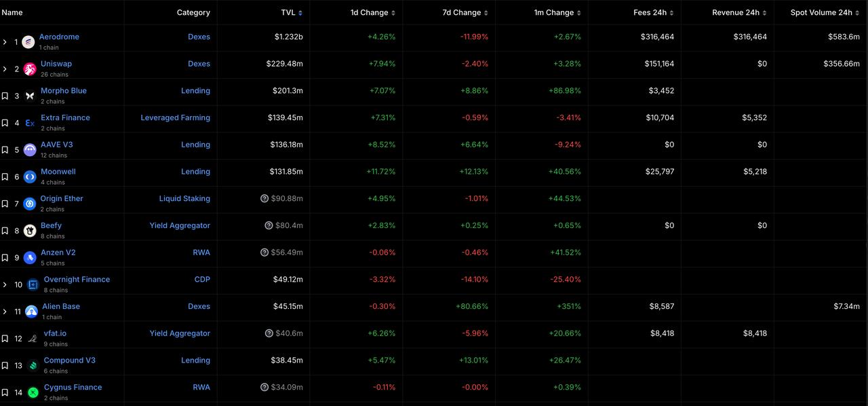Click question-mark info icon beside vfat.io TVL
868x406 pixels.
click(x=269, y=333)
